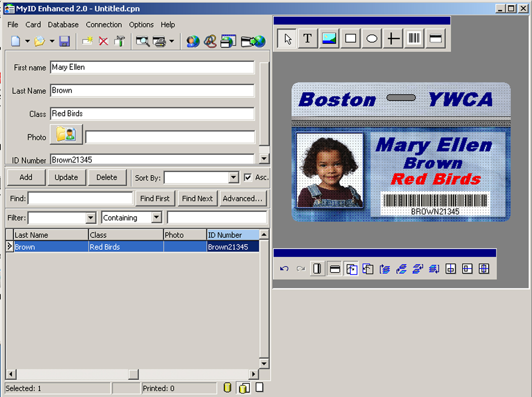Select the arrow pointer tool

pyautogui.click(x=287, y=38)
